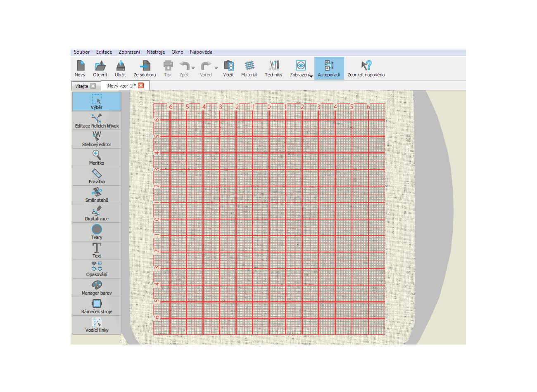Expand the Zobrazení dropdown arrow
This screenshot has width=537, height=392.
[x=311, y=76]
